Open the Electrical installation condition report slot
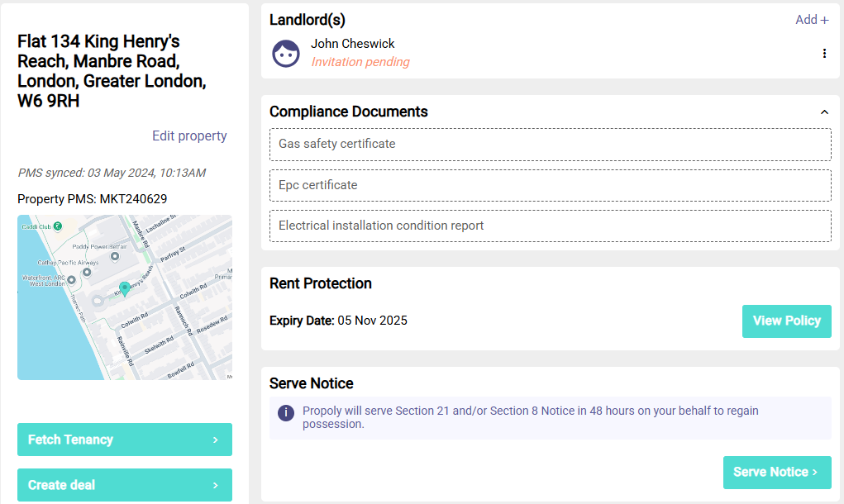The width and height of the screenshot is (844, 504). click(550, 226)
